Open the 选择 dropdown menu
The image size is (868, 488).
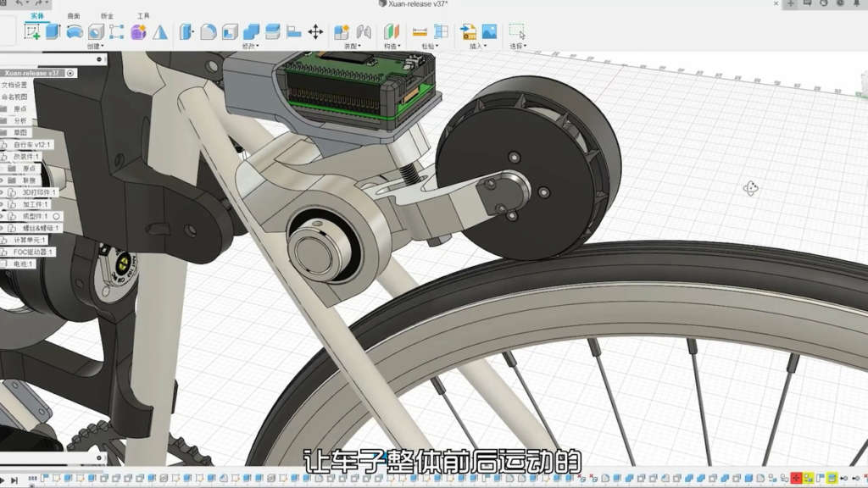click(518, 46)
